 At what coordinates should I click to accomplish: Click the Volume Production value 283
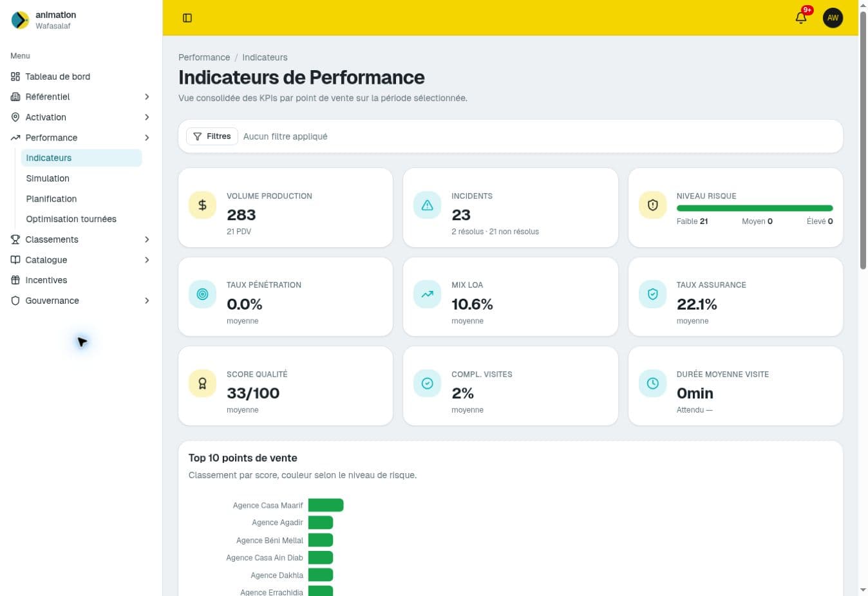pyautogui.click(x=241, y=215)
